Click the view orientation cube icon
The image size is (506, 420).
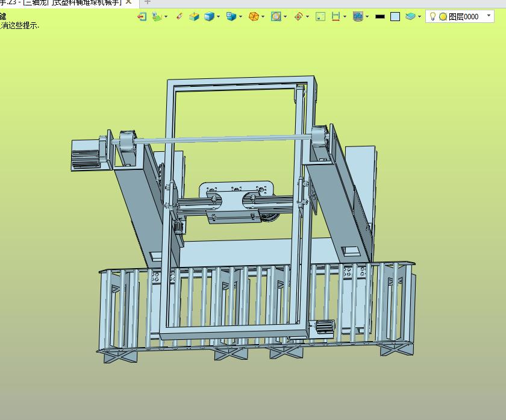231,16
